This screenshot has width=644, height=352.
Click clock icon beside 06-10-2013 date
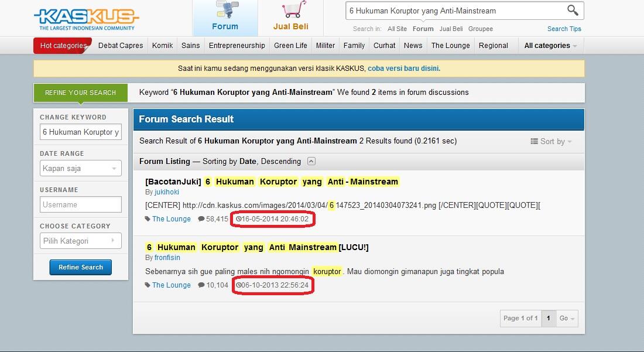tap(238, 285)
